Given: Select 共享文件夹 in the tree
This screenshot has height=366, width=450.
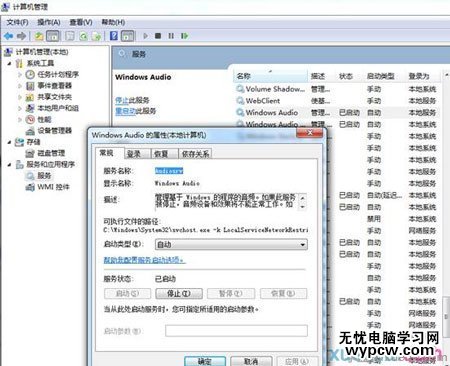Looking at the screenshot, I should [x=54, y=97].
